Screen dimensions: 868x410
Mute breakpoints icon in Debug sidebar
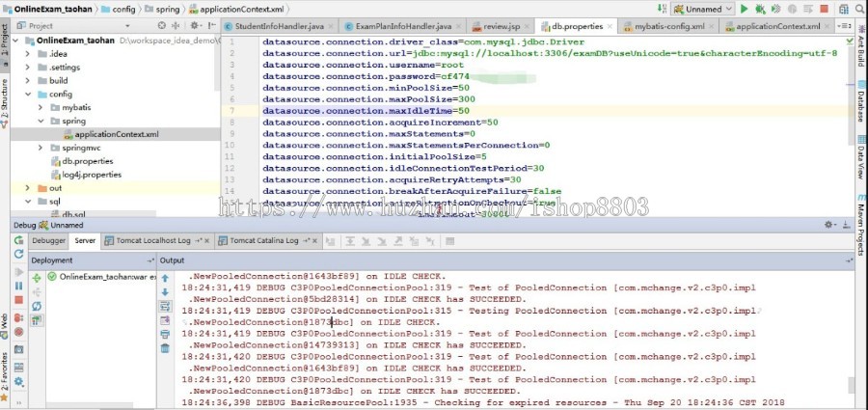[19, 332]
